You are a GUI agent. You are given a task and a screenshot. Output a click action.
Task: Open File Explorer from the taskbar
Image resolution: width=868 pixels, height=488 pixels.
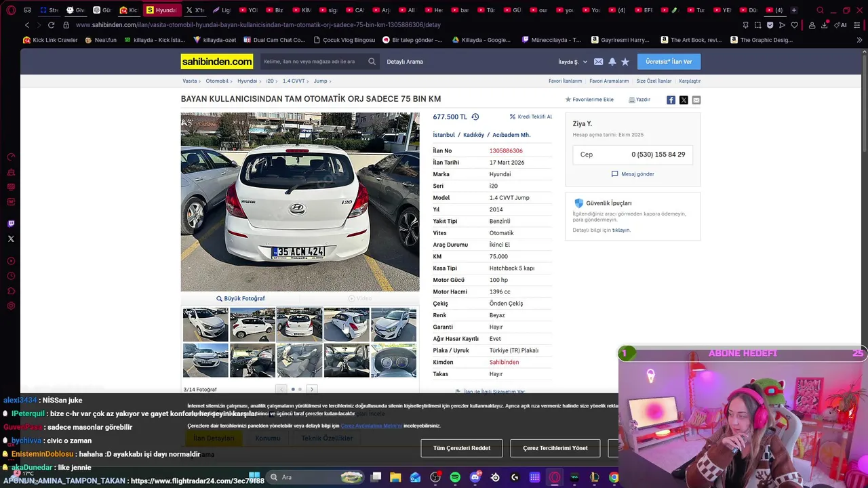coord(395,477)
